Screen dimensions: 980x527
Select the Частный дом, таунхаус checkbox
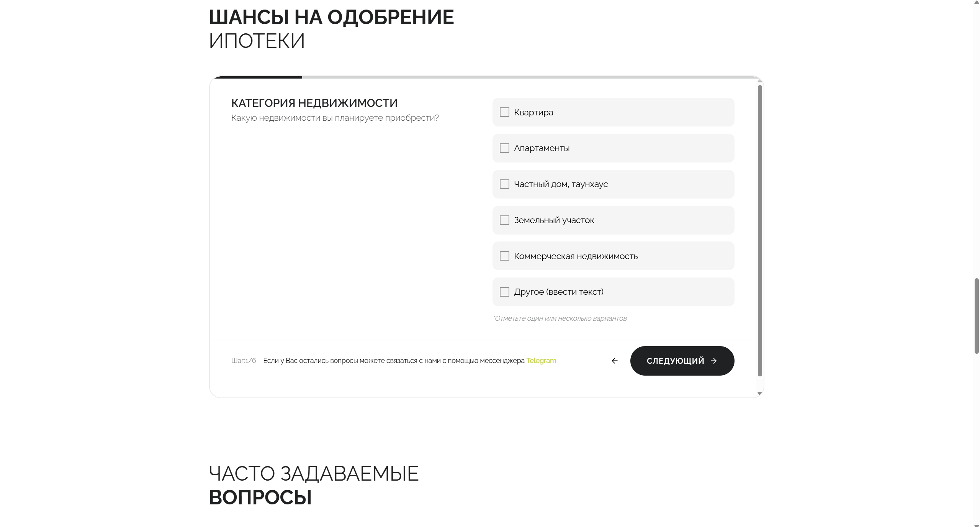(x=504, y=184)
